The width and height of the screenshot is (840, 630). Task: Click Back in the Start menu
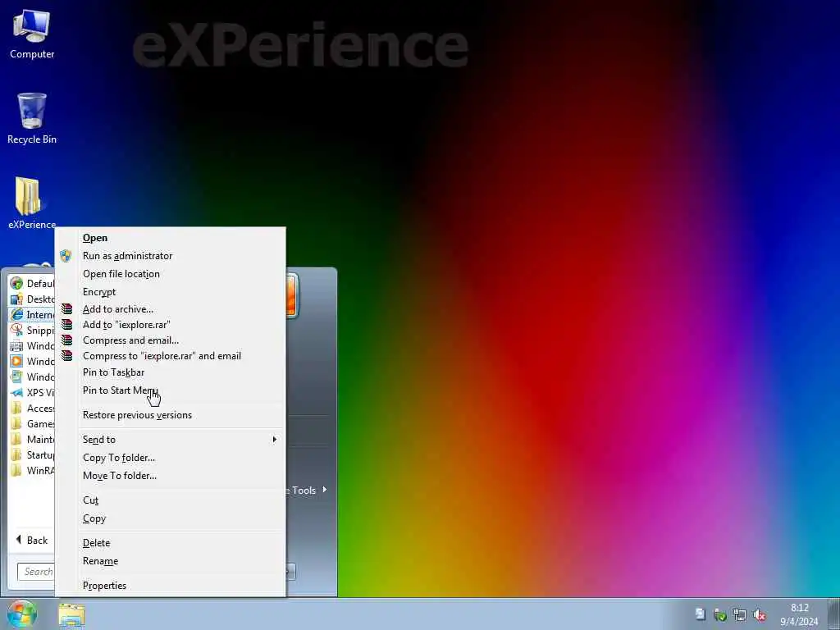coord(32,540)
